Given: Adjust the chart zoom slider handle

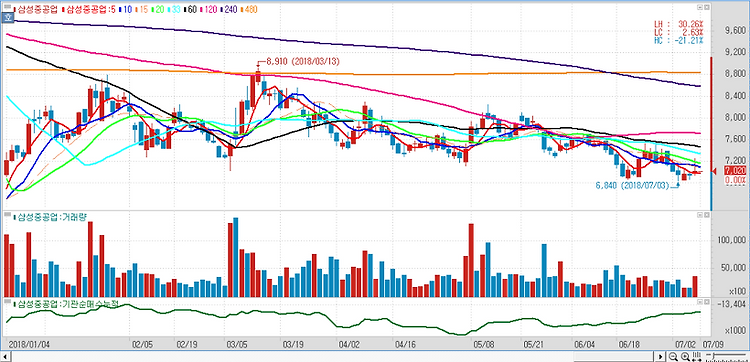Looking at the screenshot, I should coord(714,356).
